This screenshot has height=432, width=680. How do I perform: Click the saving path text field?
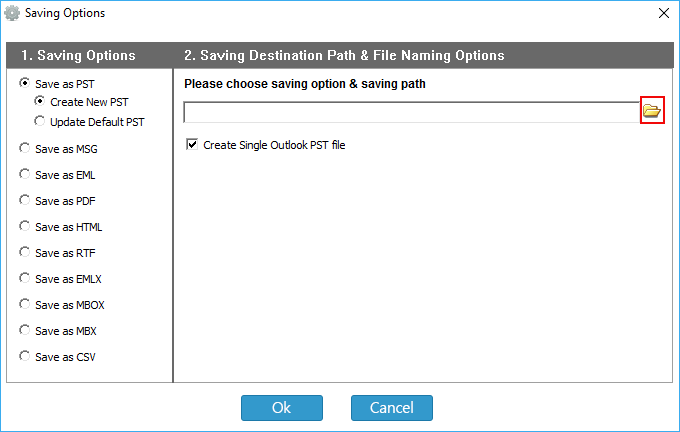410,112
